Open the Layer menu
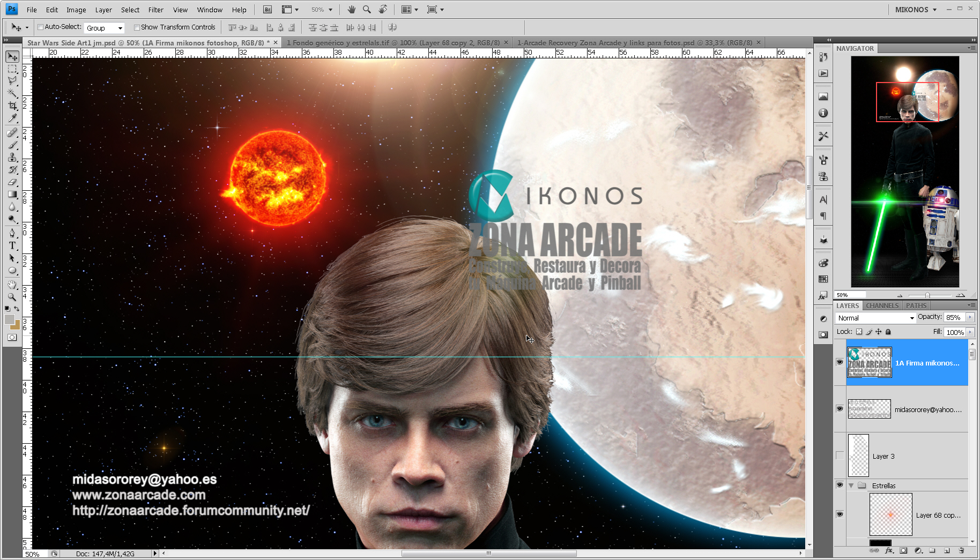Image resolution: width=980 pixels, height=560 pixels. click(103, 10)
